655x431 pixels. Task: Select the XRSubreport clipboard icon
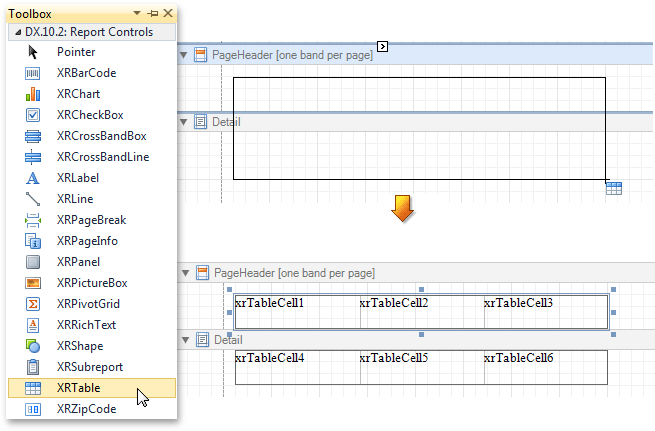pyautogui.click(x=33, y=367)
